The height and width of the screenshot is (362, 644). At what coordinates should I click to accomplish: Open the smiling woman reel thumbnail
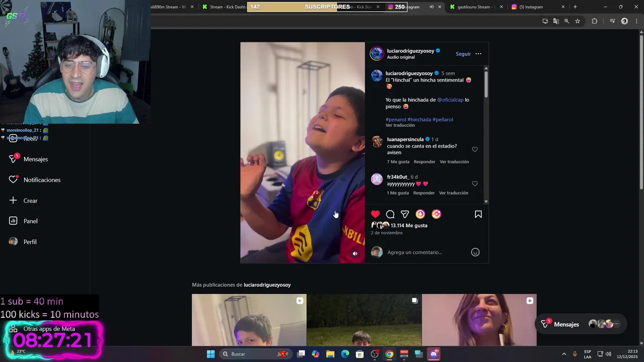coord(479,320)
